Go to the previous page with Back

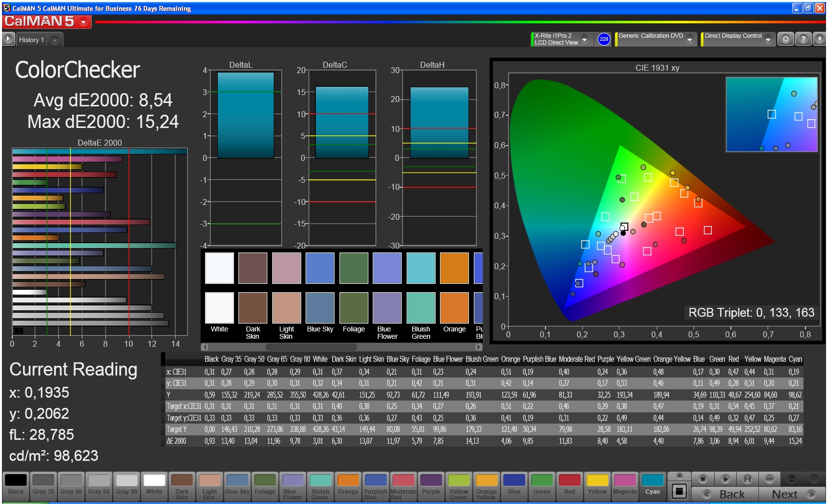pyautogui.click(x=725, y=494)
